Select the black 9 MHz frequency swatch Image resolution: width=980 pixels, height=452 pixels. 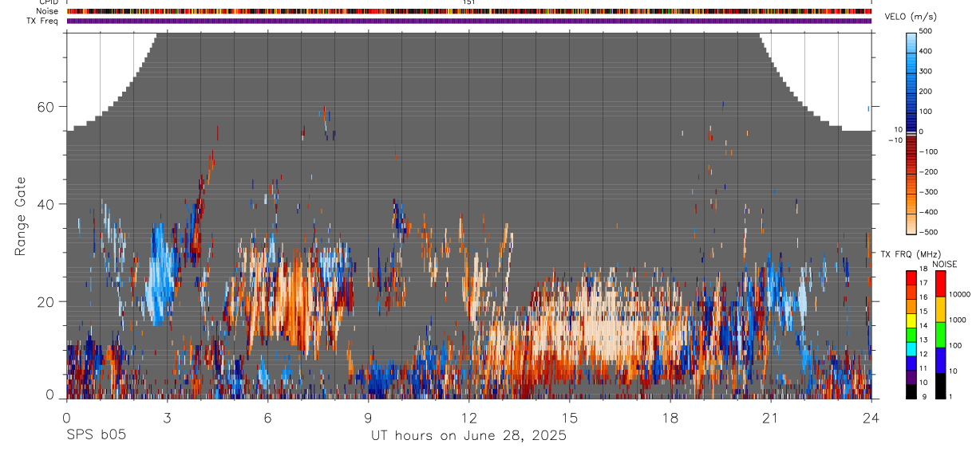[x=911, y=391]
